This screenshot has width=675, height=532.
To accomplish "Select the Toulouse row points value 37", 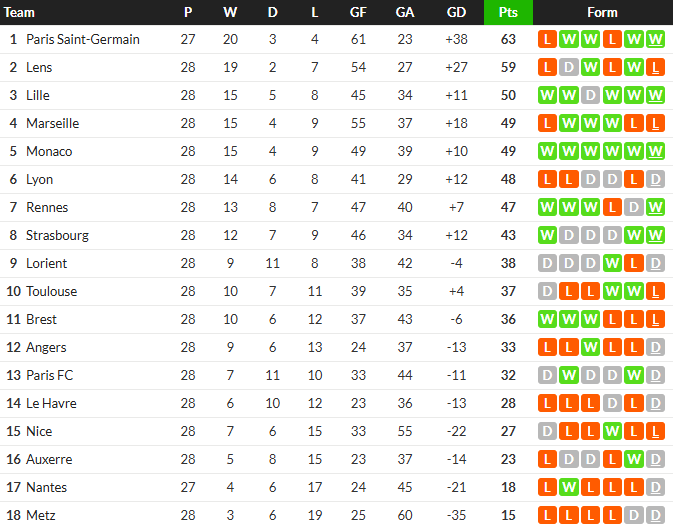I will click(x=508, y=291).
